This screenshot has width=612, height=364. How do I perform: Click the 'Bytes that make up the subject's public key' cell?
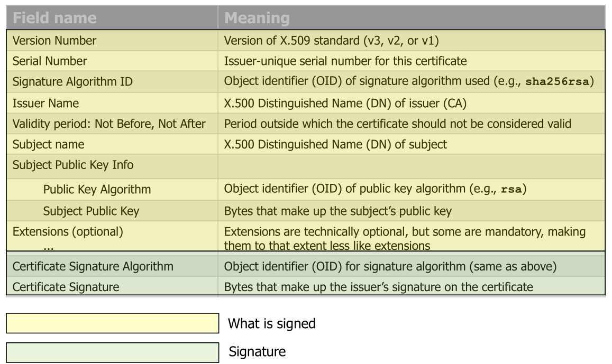338,211
